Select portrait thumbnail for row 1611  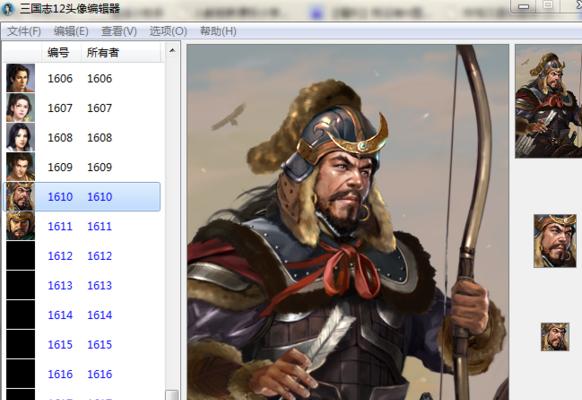pyautogui.click(x=20, y=226)
